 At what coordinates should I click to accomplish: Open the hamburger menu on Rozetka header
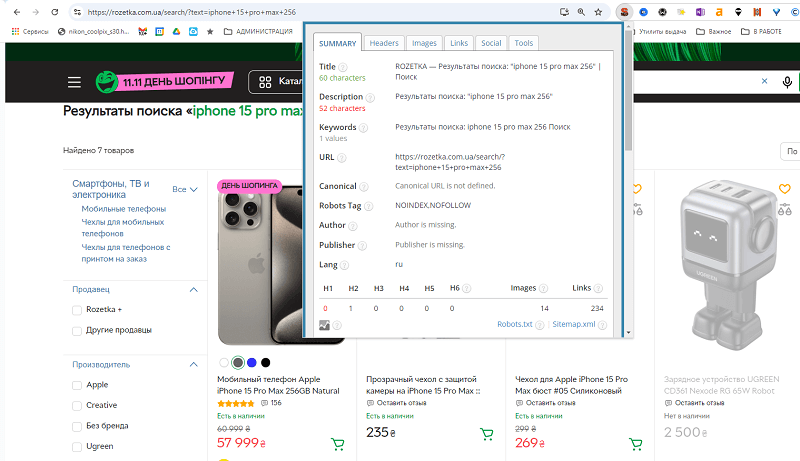pyautogui.click(x=74, y=82)
